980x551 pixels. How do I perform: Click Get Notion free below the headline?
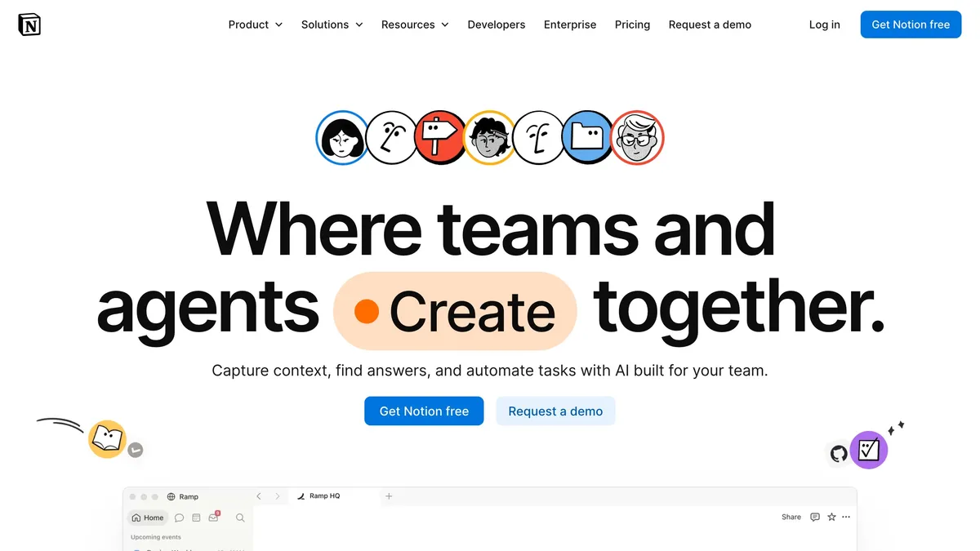point(424,411)
